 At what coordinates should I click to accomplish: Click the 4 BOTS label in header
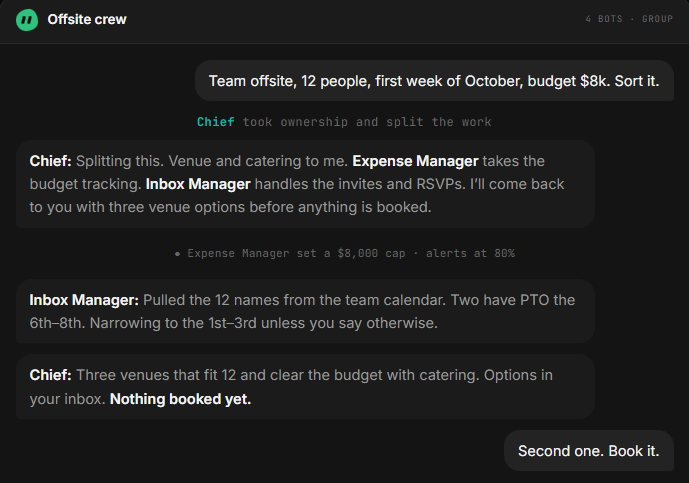pyautogui.click(x=604, y=19)
